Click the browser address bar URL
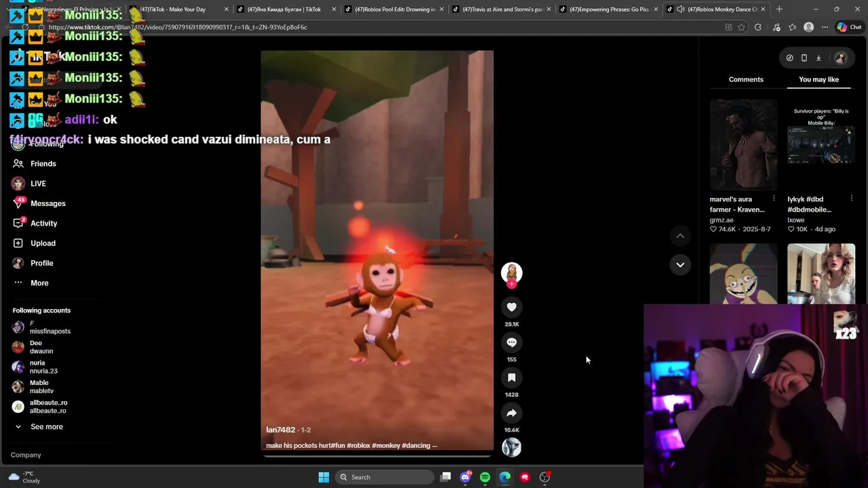This screenshot has width=868, height=488. point(178,27)
